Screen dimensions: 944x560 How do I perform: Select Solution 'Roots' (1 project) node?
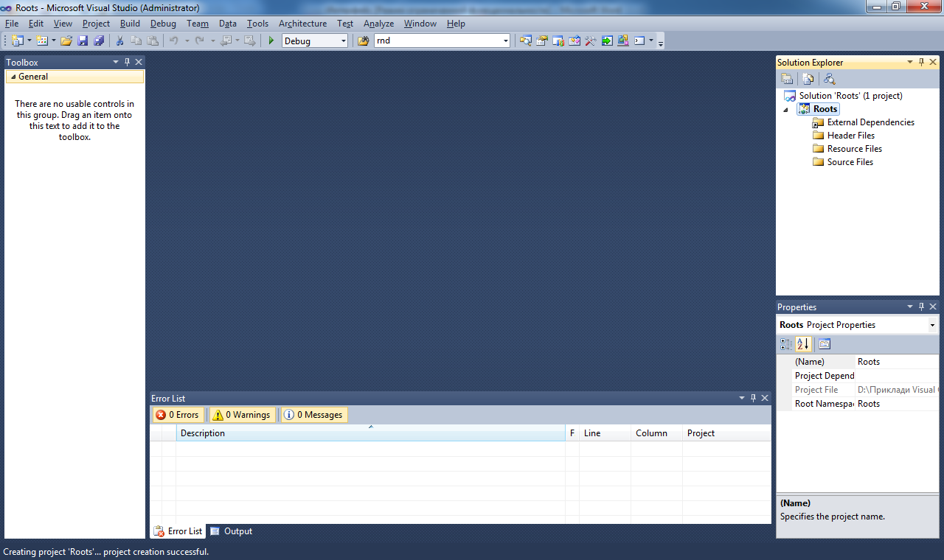coord(850,96)
